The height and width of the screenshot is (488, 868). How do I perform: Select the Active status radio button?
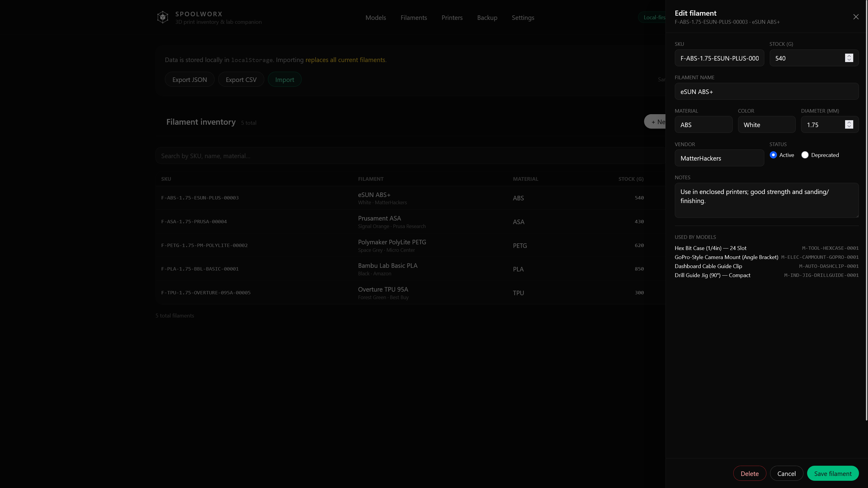pos(774,155)
